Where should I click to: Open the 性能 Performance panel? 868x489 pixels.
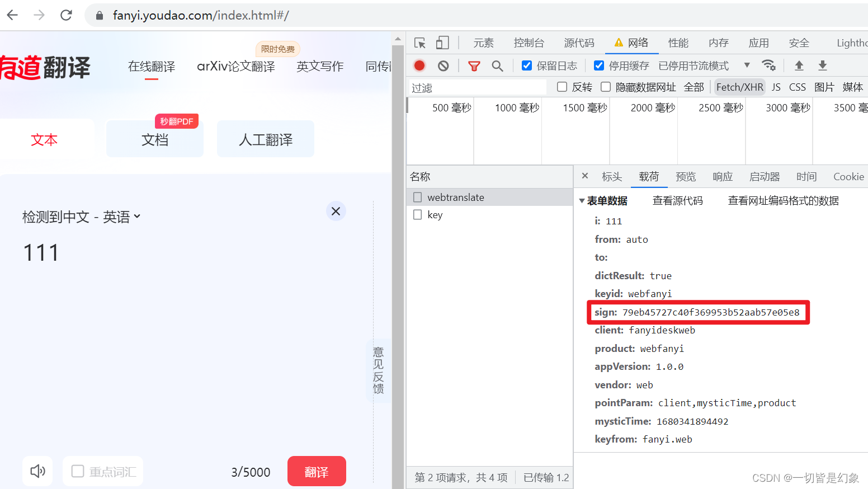(678, 43)
